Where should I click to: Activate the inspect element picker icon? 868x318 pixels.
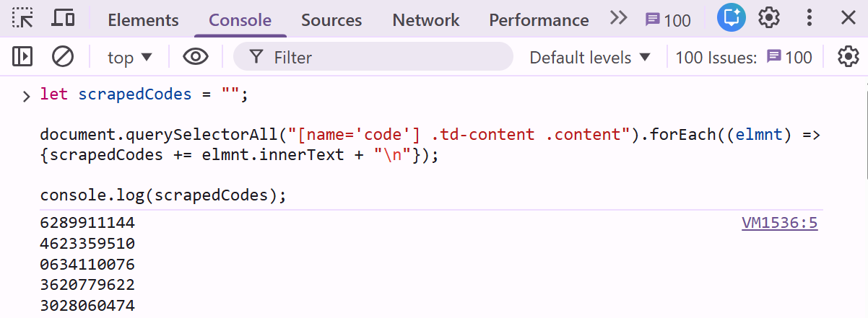[22, 19]
